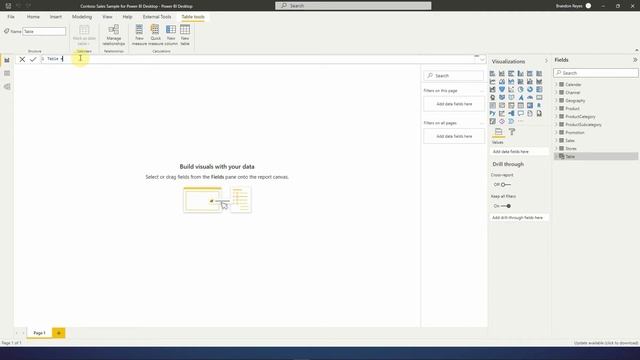Expand the Stores table in Fields
Screen dimensions: 640x360
556,149
